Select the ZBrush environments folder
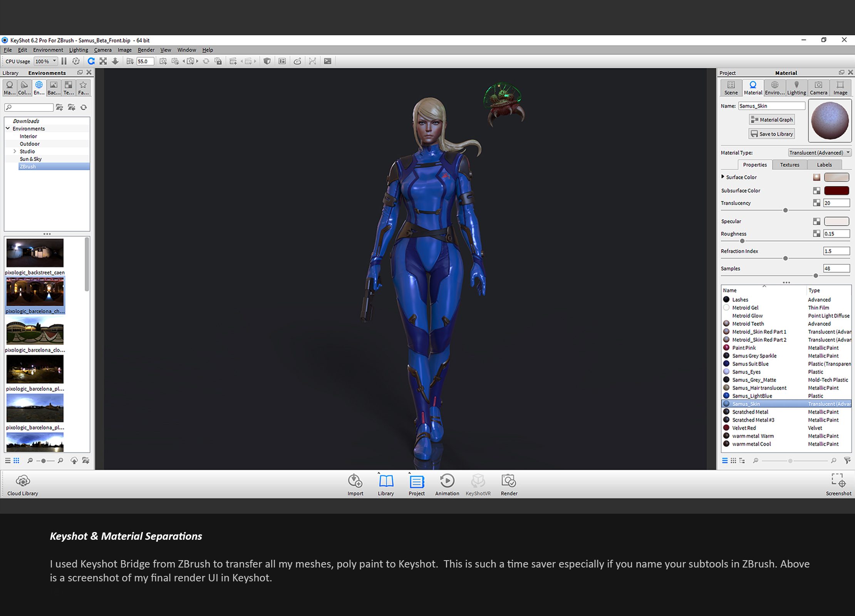This screenshot has height=616, width=855. click(x=54, y=166)
